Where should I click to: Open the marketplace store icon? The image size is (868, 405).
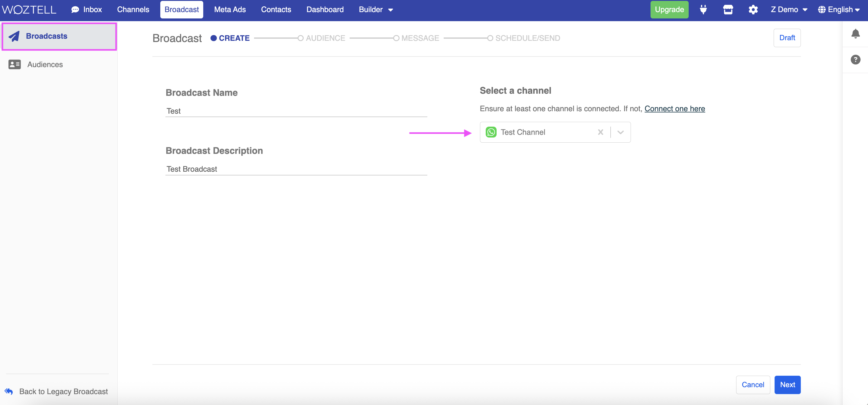pos(728,9)
